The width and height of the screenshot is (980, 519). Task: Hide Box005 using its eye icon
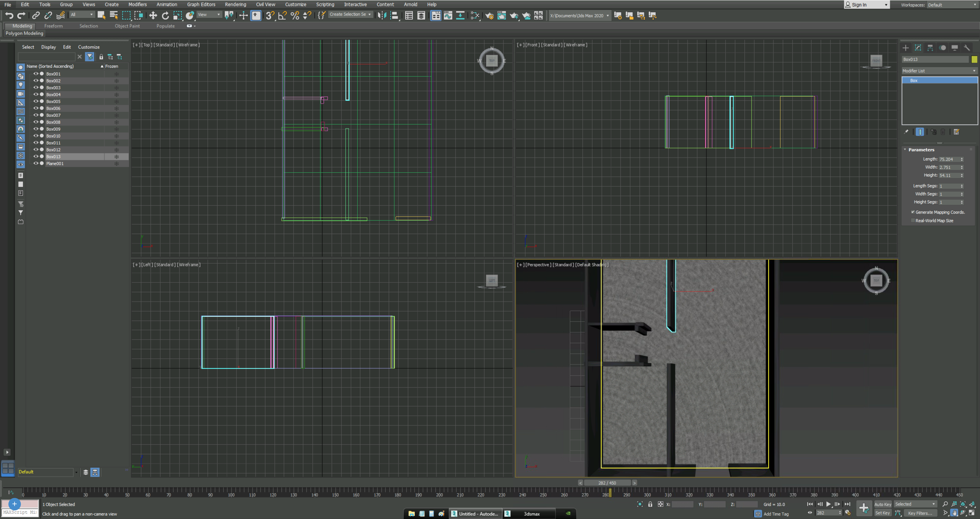(x=36, y=101)
